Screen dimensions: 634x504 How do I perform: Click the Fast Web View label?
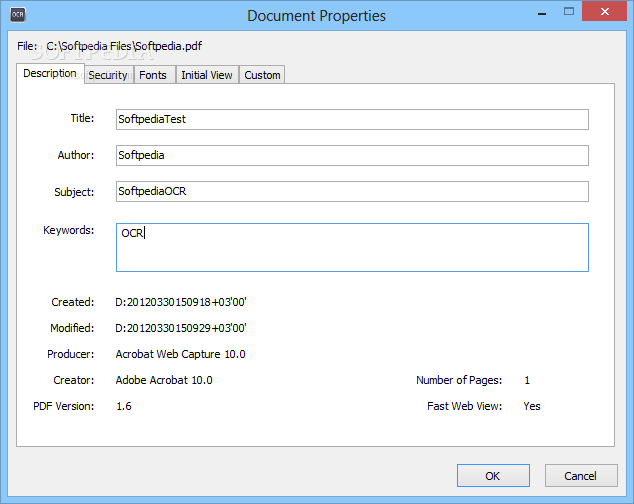point(465,406)
